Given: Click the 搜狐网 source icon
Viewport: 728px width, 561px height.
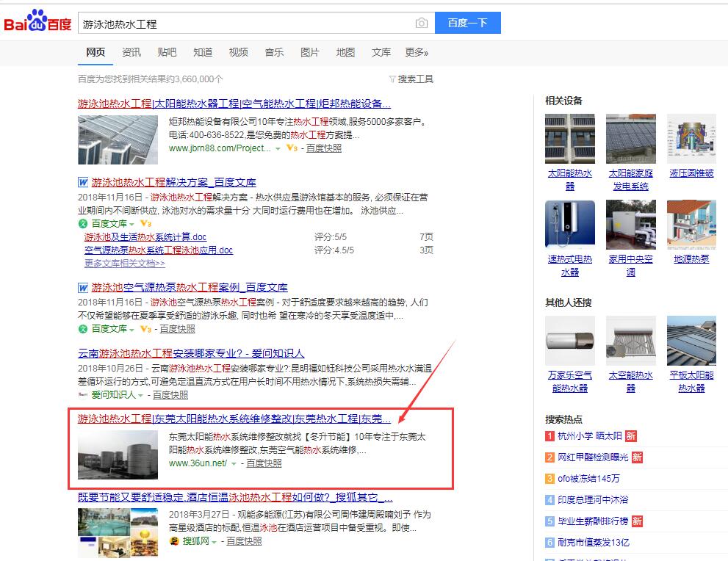Looking at the screenshot, I should coord(174,541).
